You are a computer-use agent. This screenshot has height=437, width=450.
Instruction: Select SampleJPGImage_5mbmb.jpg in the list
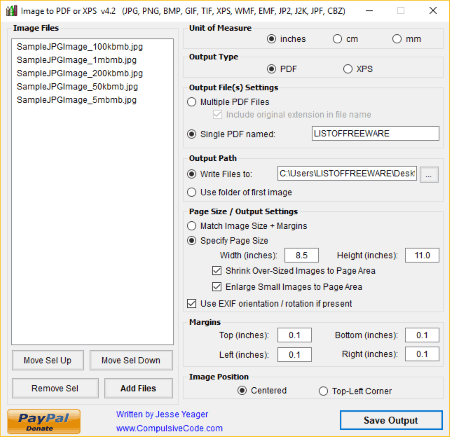pos(77,100)
